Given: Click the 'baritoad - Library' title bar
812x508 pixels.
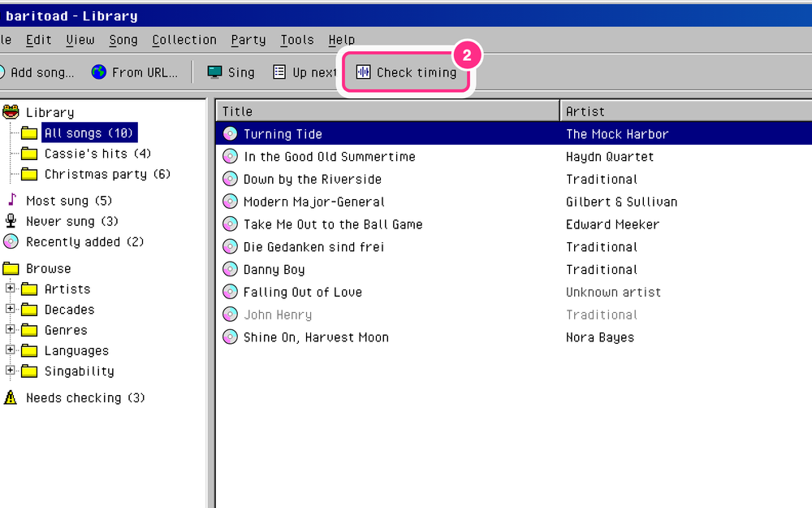Looking at the screenshot, I should 406,15.
